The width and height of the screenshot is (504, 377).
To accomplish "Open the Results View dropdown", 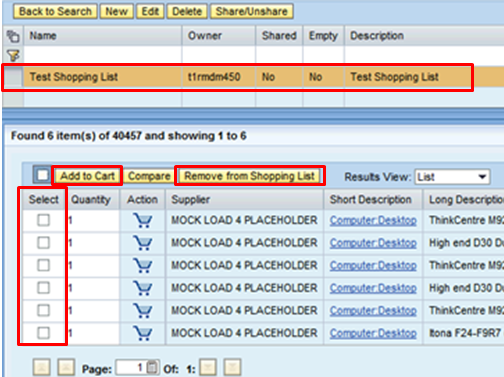I will (x=452, y=177).
